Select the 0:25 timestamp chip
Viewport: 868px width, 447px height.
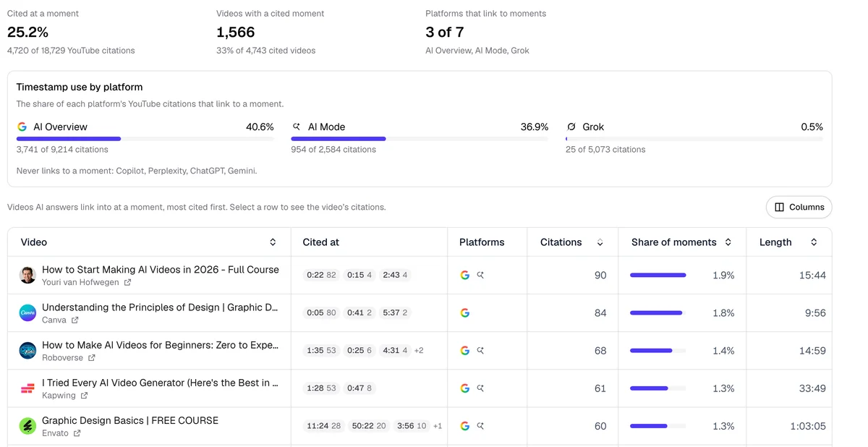[x=359, y=350]
